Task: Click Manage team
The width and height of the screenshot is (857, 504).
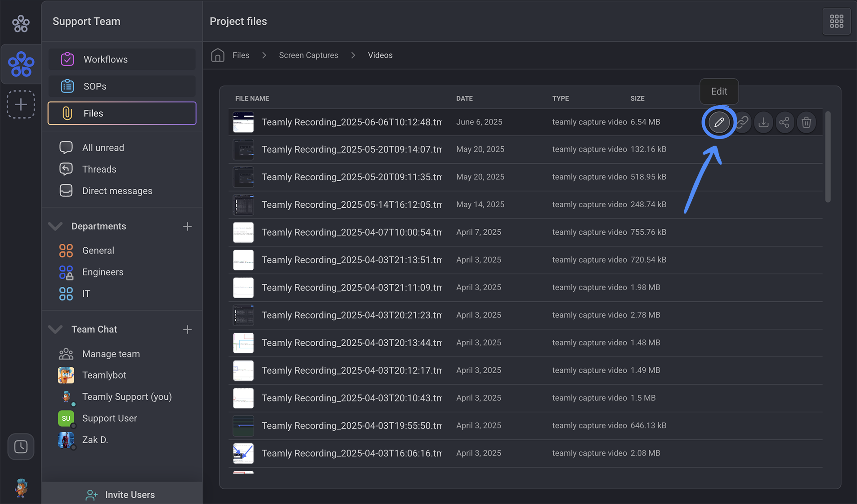Action: (111, 354)
